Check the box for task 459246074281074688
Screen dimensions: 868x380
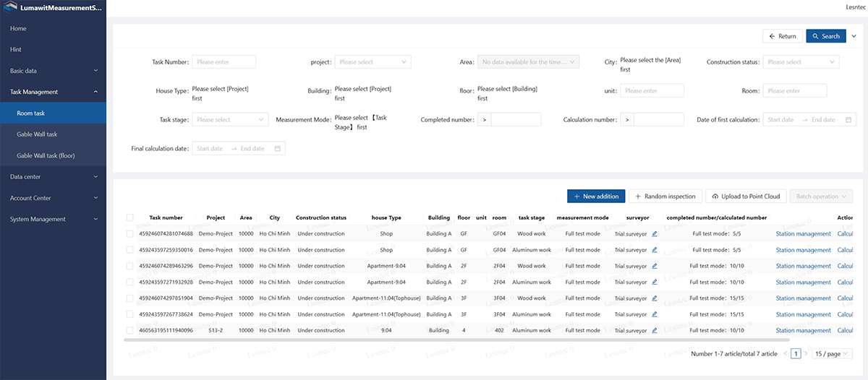(x=129, y=233)
